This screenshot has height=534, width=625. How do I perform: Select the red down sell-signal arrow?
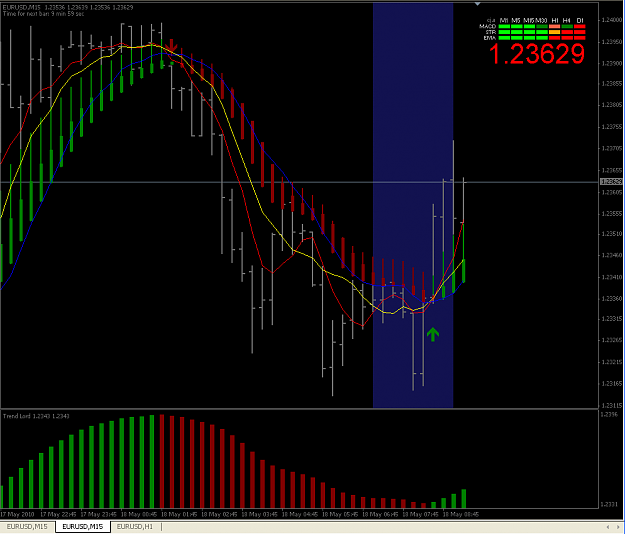click(x=171, y=46)
